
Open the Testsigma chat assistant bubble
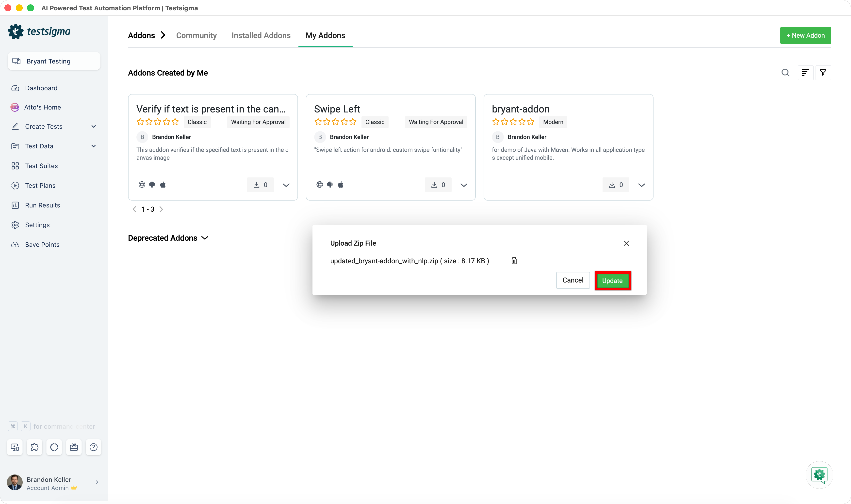coord(819,475)
